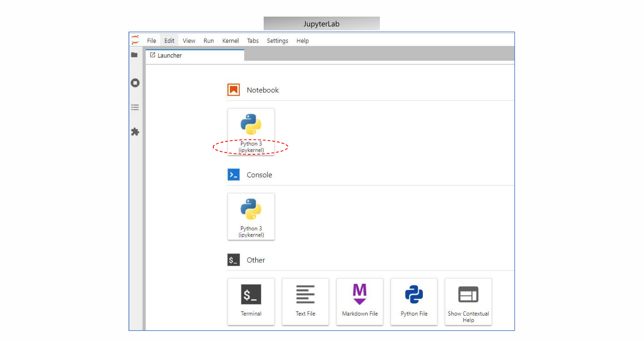Launch Python 3 console under Console section
Image resolution: width=644 pixels, height=341 pixels.
coord(251,216)
